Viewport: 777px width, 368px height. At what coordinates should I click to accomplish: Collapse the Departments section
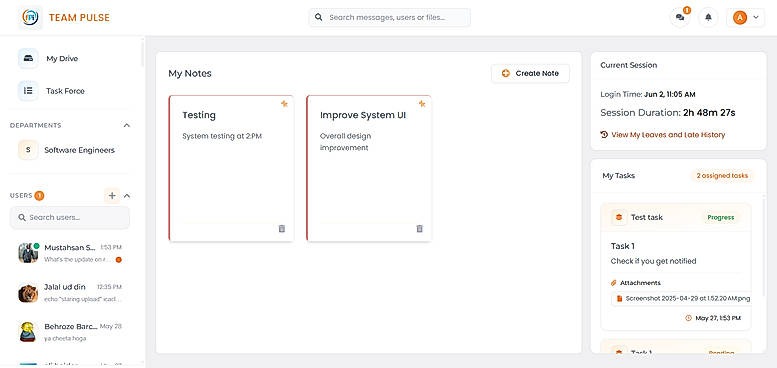point(127,125)
